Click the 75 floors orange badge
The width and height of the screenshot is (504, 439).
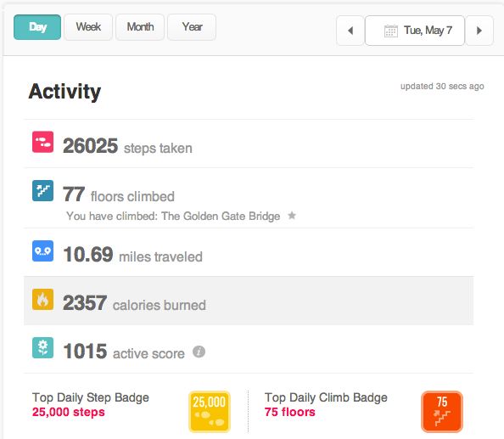click(x=442, y=412)
